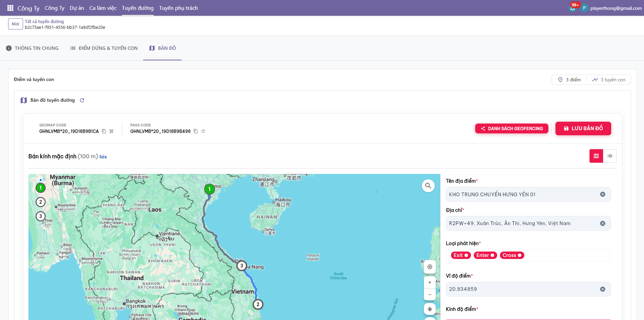
Task: Open the map search magnifier
Action: coord(428,186)
